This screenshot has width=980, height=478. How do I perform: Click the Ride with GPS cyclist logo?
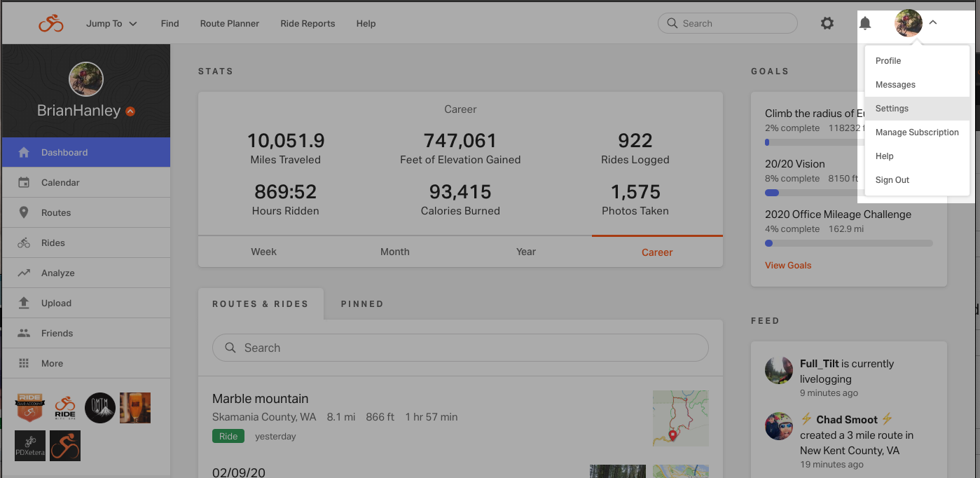tap(51, 23)
